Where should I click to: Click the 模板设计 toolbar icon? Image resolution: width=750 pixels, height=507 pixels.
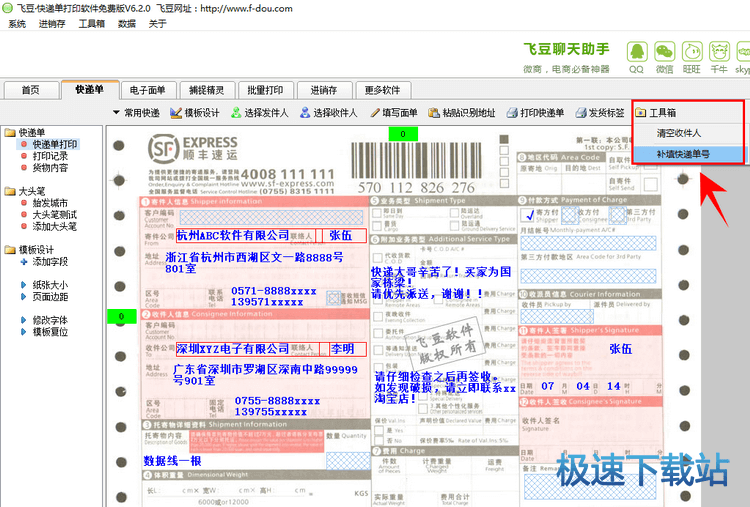(x=176, y=113)
